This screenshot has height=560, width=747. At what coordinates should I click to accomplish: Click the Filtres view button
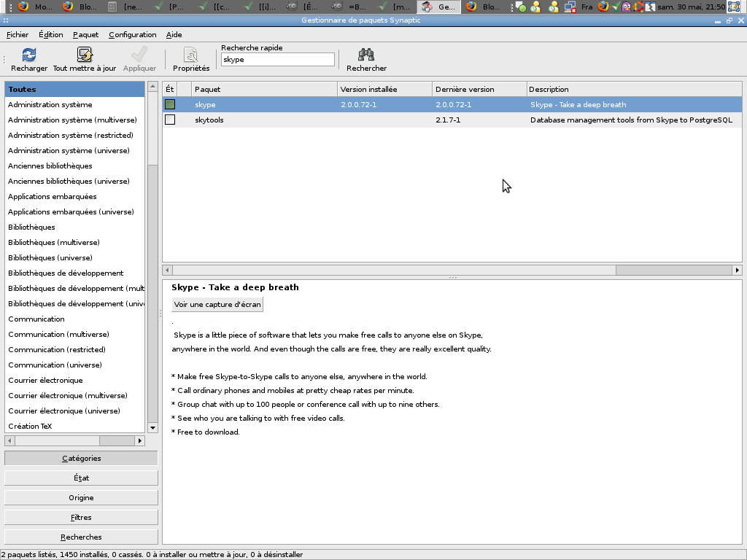[x=81, y=517]
